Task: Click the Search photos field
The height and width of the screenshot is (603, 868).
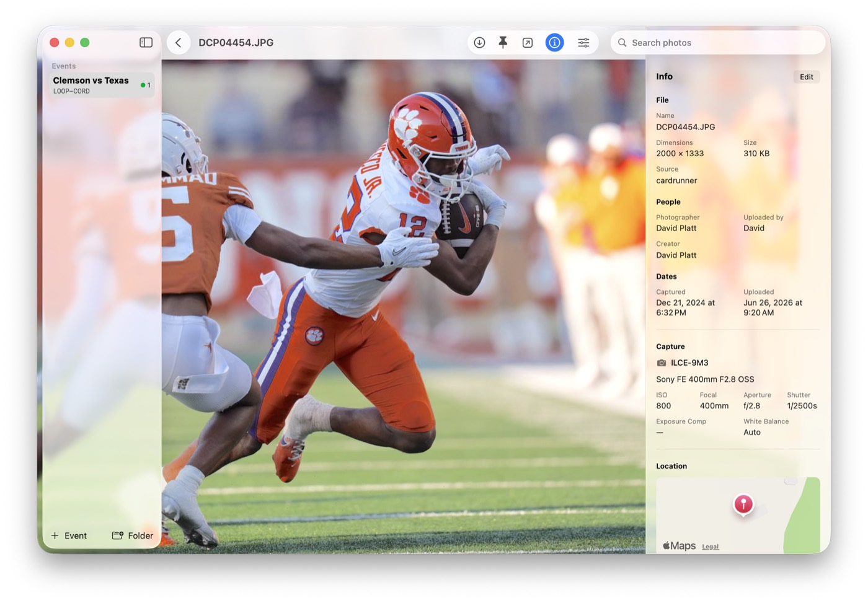Action: 718,43
